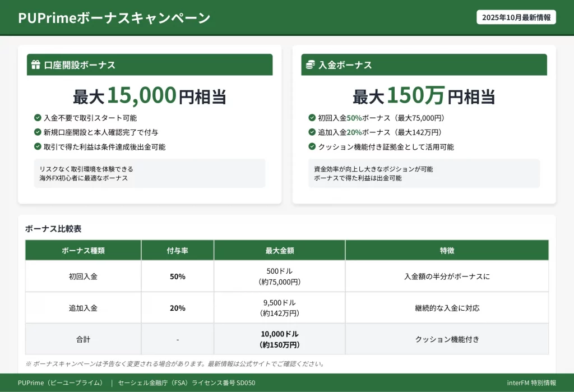Click the PUPrimeボーナスキャンペーン title
574x392 pixels.
(114, 18)
